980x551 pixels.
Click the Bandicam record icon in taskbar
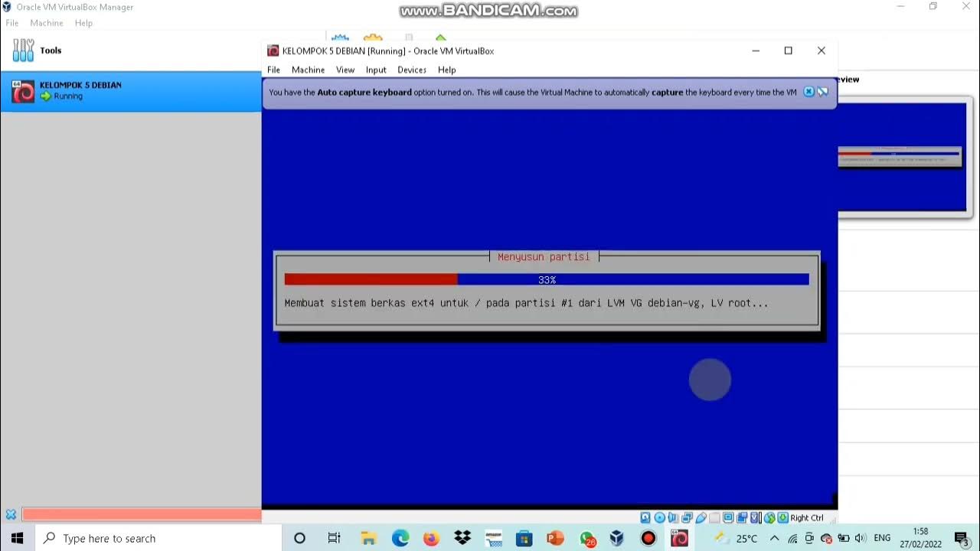[648, 538]
